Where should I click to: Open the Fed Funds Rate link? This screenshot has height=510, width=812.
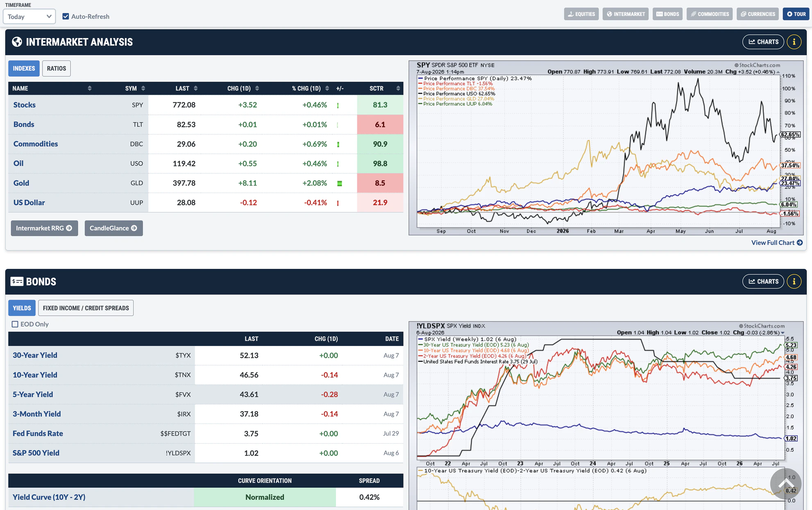[38, 434]
